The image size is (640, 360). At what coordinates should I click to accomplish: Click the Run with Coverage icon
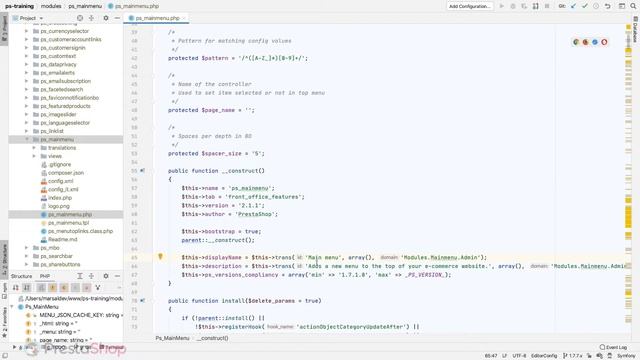[524, 6]
